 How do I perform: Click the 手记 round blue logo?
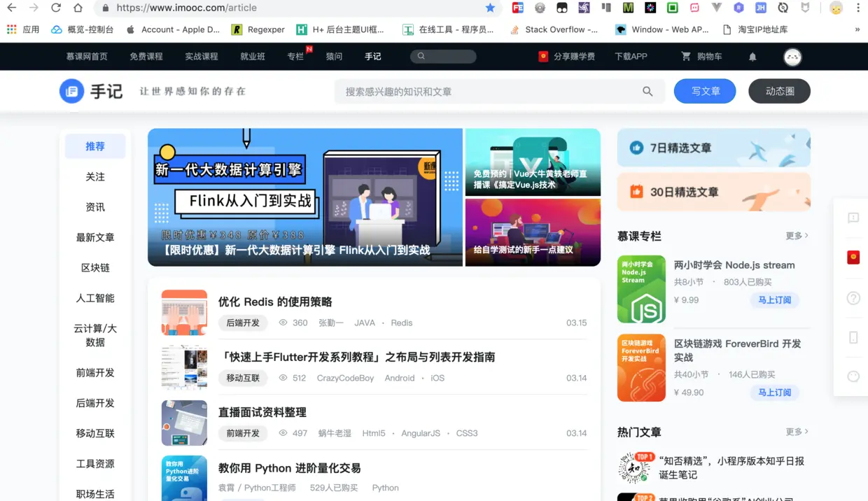[71, 91]
